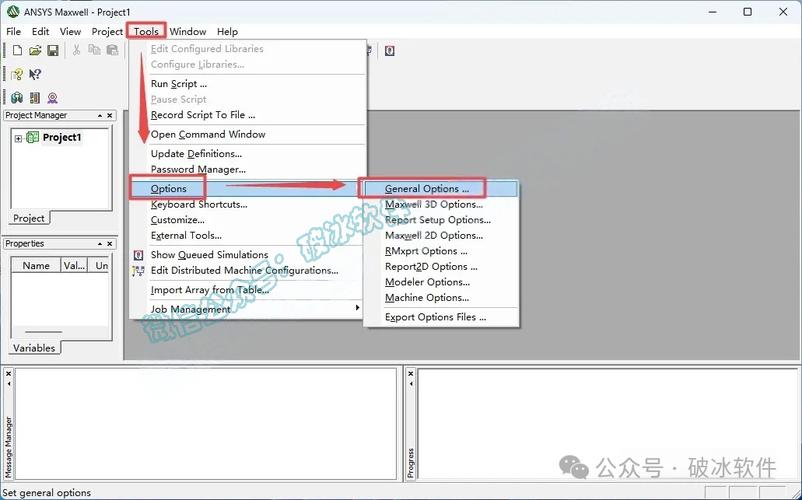Click the Open project folder icon
The image size is (802, 500).
pyautogui.click(x=35, y=50)
